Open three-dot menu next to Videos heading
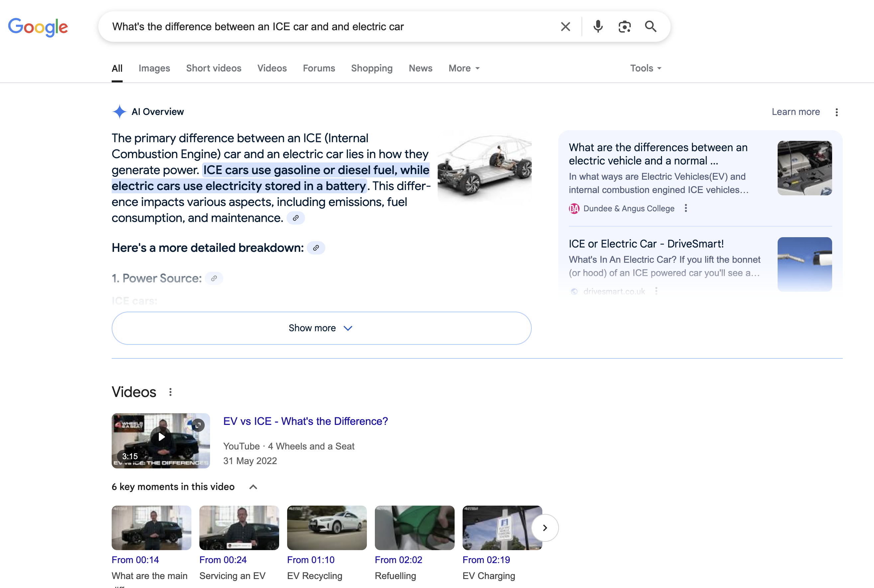Viewport: 874px width, 588px height. 170,392
